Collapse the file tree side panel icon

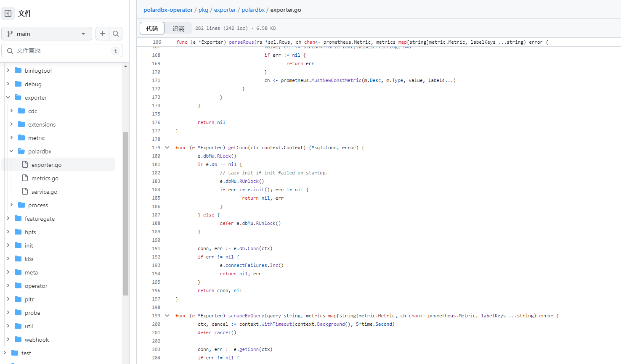point(8,13)
